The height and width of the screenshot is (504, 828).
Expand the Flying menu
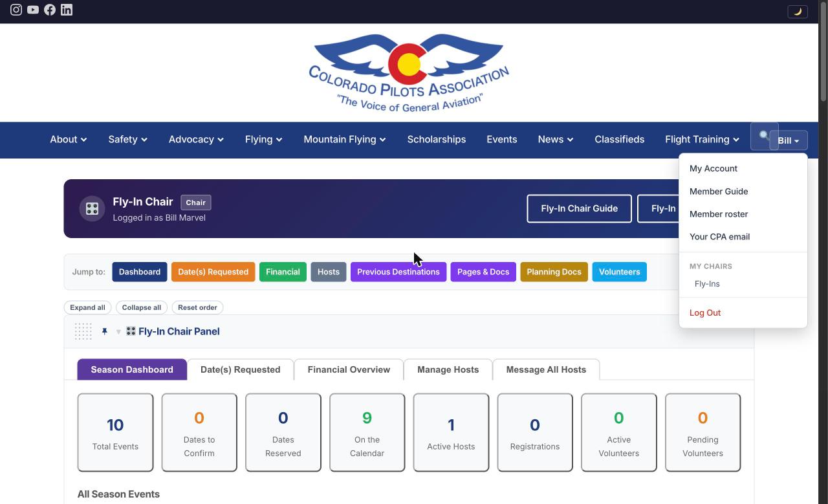pos(263,139)
